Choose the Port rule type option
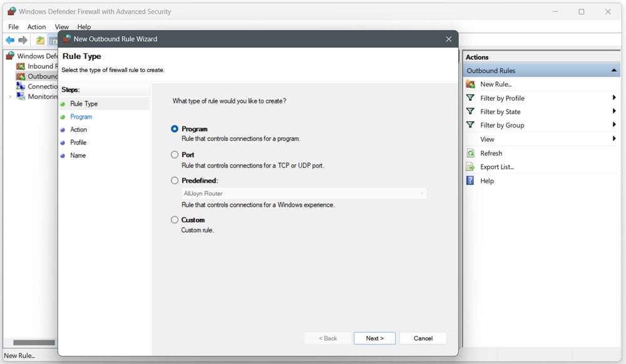 pos(174,154)
